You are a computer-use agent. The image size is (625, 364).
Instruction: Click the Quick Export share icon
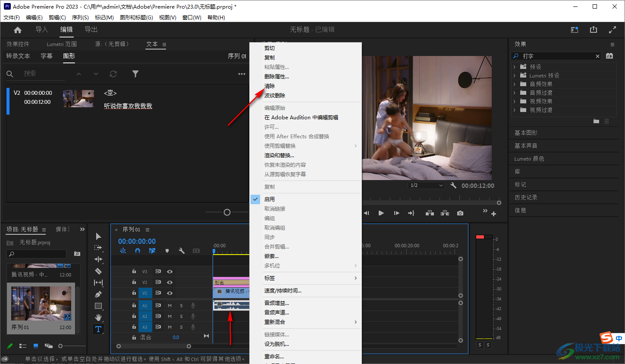pos(594,29)
